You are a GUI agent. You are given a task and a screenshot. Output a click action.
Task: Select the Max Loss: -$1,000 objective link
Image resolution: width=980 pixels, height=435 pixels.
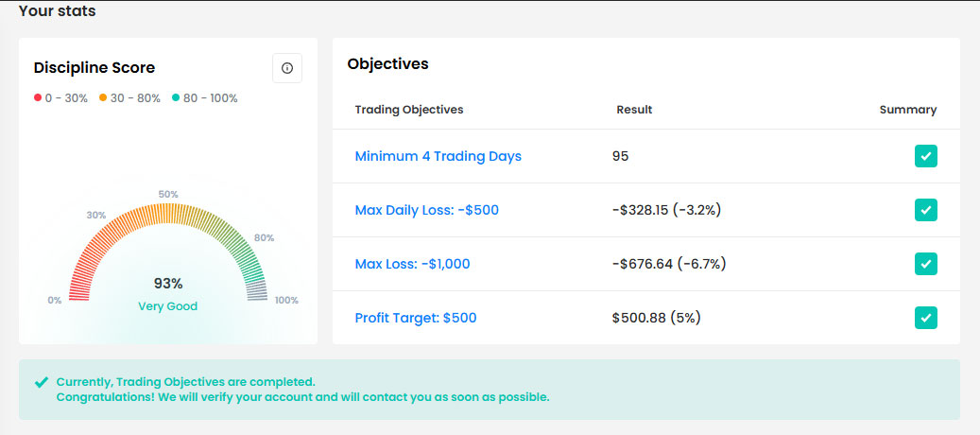point(412,264)
